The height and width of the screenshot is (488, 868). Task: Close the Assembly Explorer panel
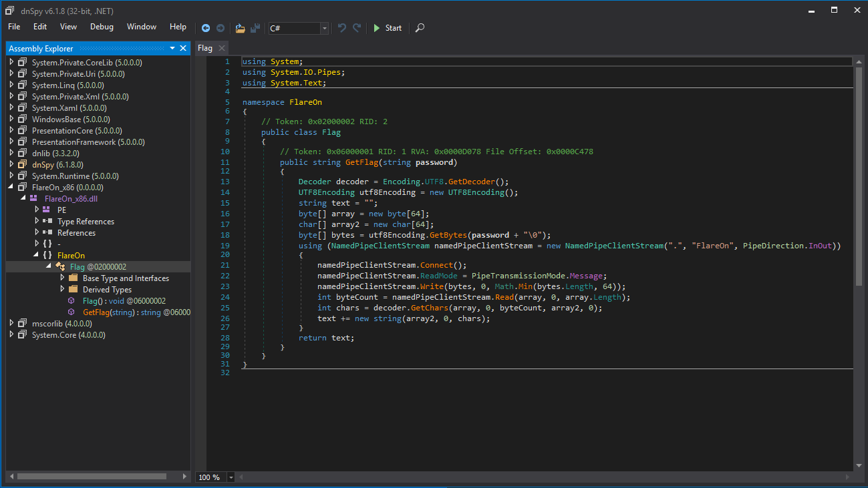(183, 48)
